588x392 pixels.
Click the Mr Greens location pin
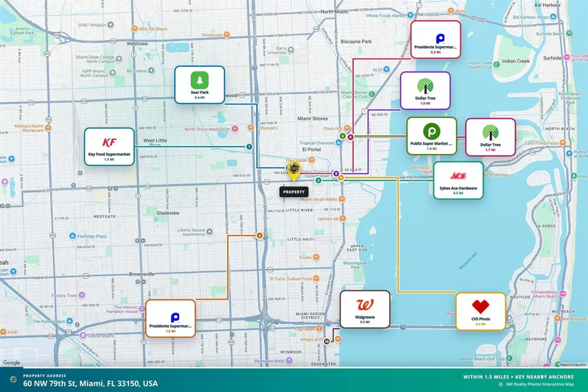[x=151, y=70]
